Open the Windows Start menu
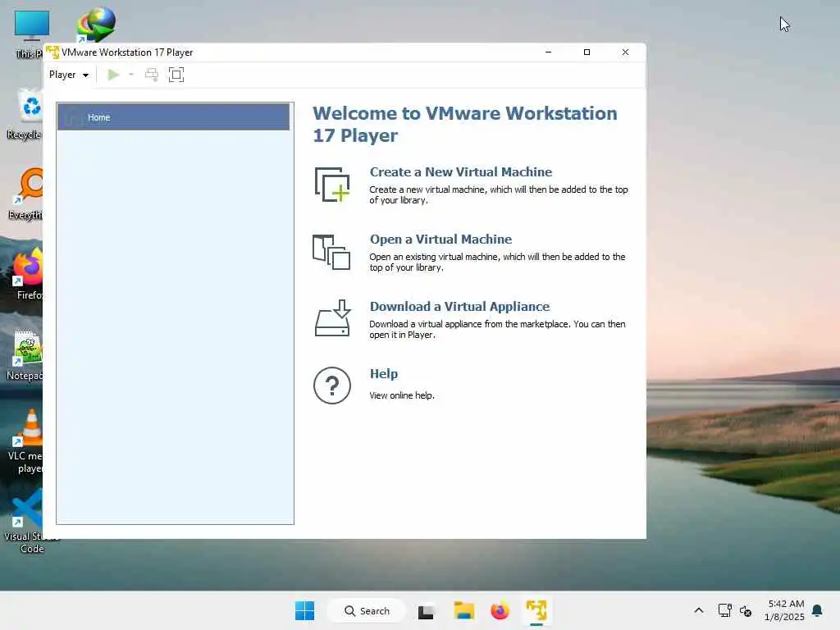 point(305,610)
